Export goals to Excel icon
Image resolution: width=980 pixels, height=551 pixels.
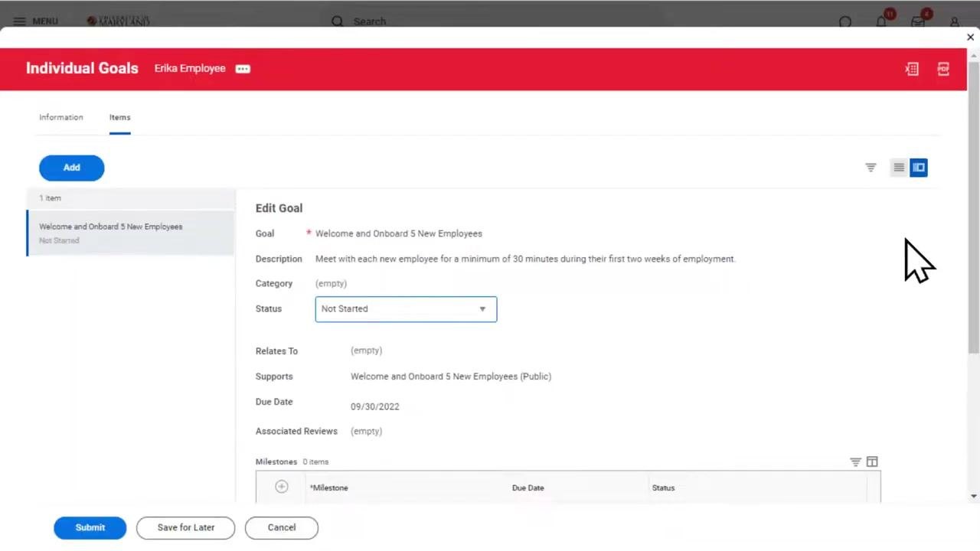click(x=911, y=69)
